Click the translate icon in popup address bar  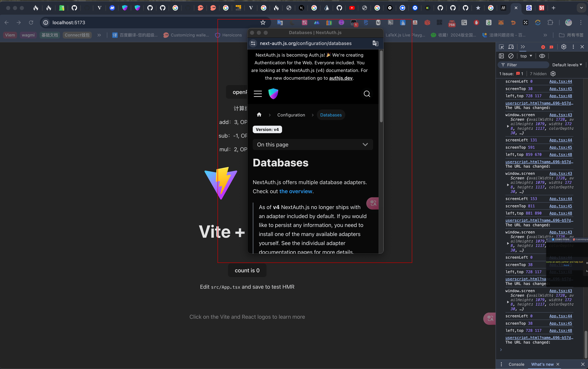click(x=375, y=43)
